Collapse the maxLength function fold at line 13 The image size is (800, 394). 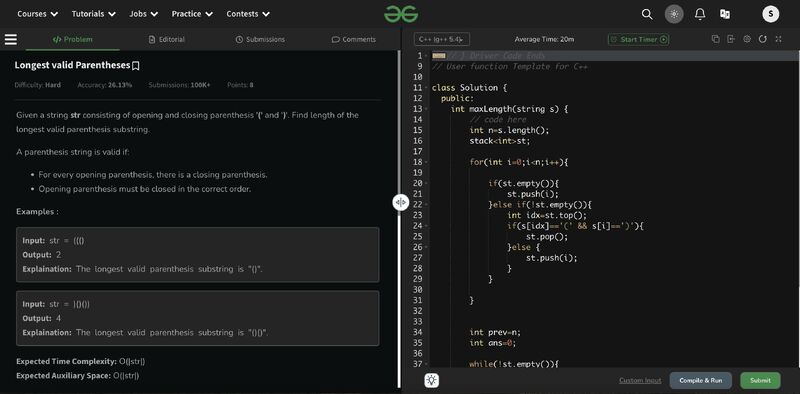click(426, 109)
